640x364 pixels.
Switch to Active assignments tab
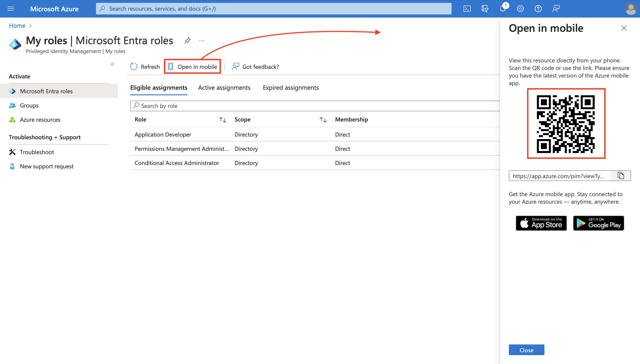tap(224, 87)
